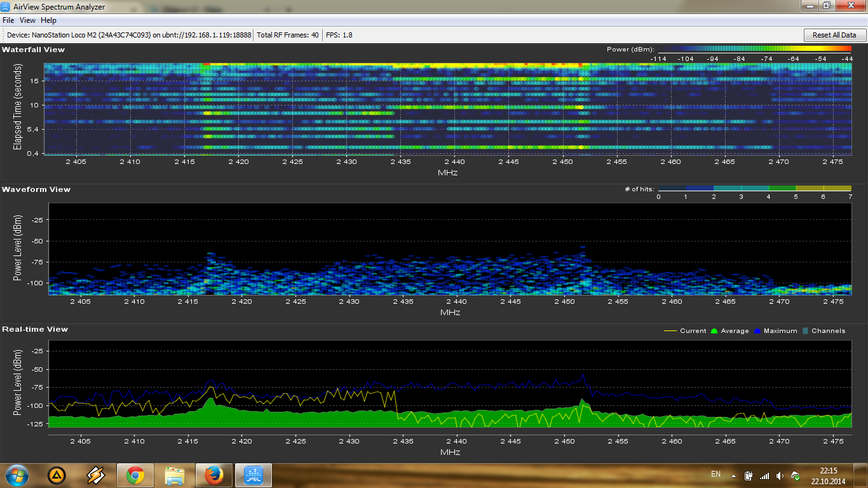This screenshot has width=868, height=488.
Task: Open the Windows Start menu orb
Action: point(17,475)
